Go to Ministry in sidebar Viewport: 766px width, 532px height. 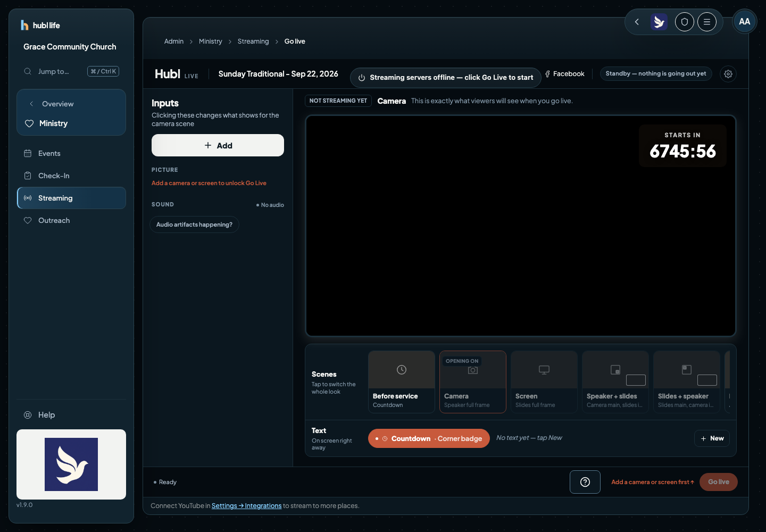coord(71,123)
